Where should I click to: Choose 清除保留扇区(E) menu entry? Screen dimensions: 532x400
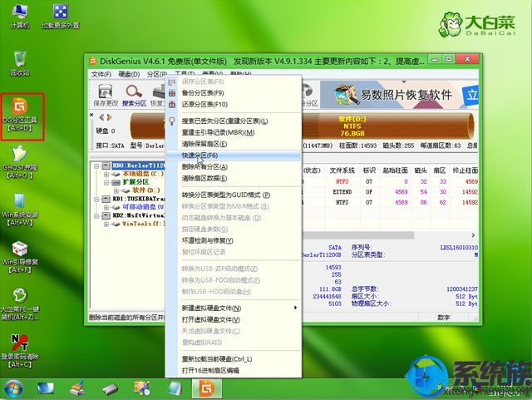click(234, 145)
